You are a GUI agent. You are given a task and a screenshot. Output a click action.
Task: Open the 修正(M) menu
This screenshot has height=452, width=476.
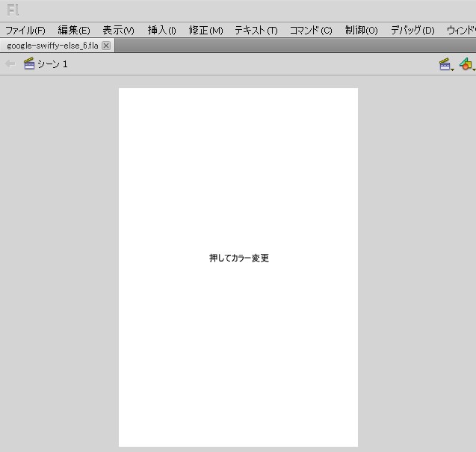click(205, 31)
